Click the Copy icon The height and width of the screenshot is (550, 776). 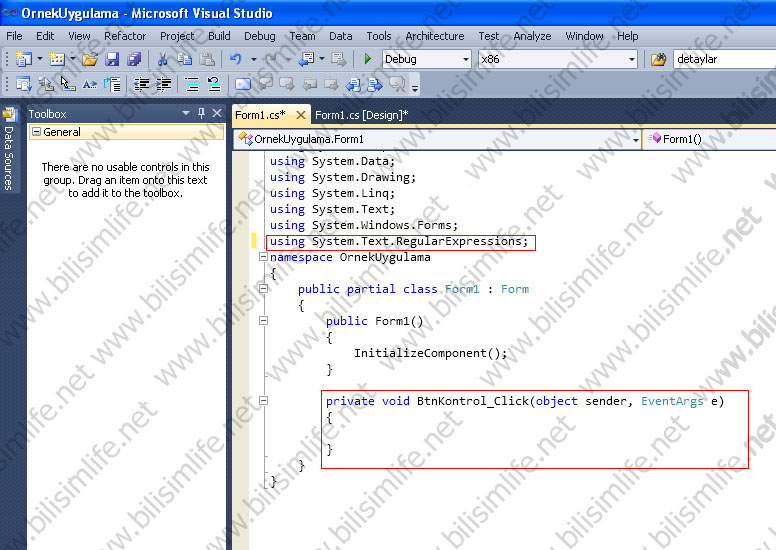click(x=185, y=59)
